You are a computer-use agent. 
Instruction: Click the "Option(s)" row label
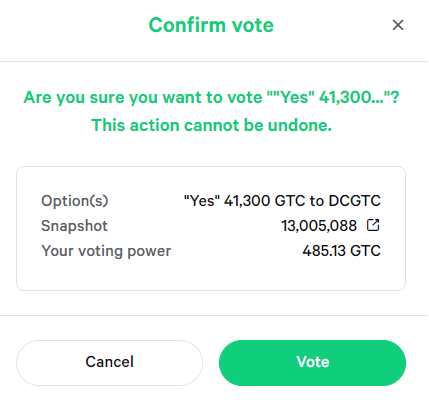[75, 201]
